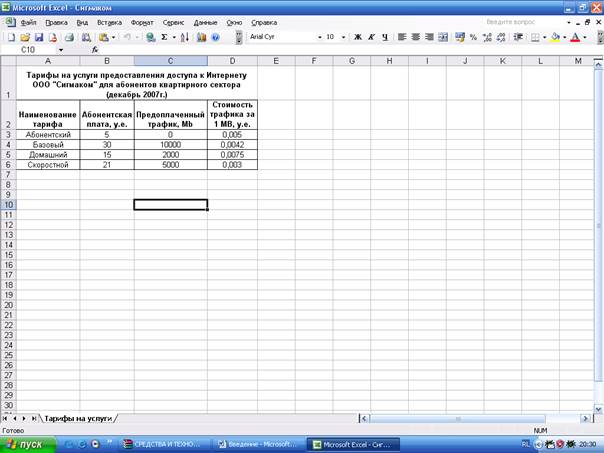Screen dimensions: 604x453
Task: Apply Currency format icon
Action: tap(460, 37)
